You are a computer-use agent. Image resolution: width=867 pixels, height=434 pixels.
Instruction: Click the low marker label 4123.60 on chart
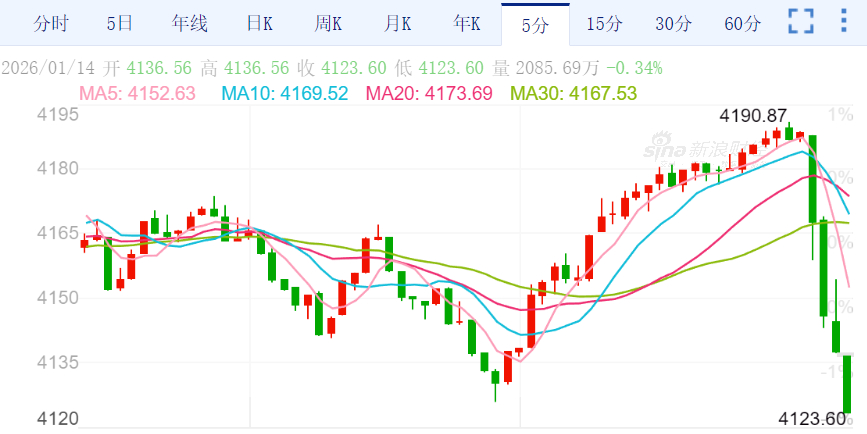point(812,420)
